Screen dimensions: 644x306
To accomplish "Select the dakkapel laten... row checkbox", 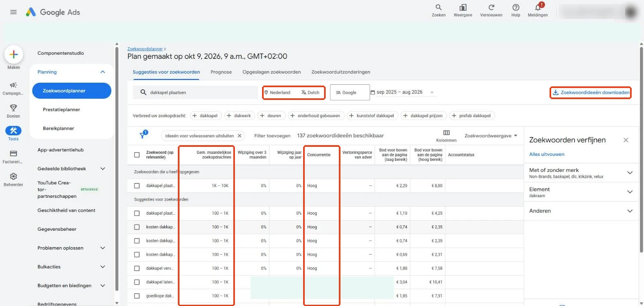I will coord(137,282).
